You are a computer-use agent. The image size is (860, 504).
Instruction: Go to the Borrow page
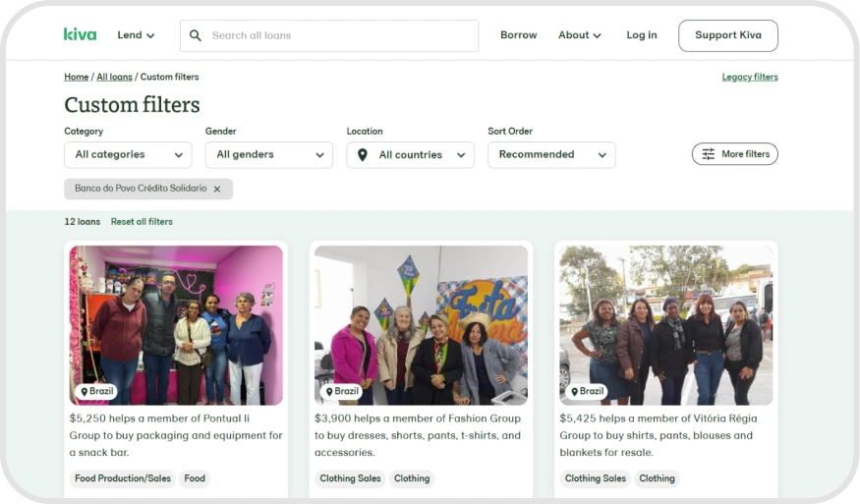[518, 35]
